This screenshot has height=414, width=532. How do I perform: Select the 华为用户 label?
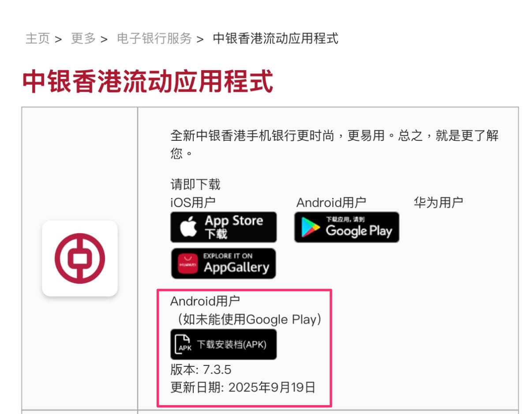coord(438,203)
